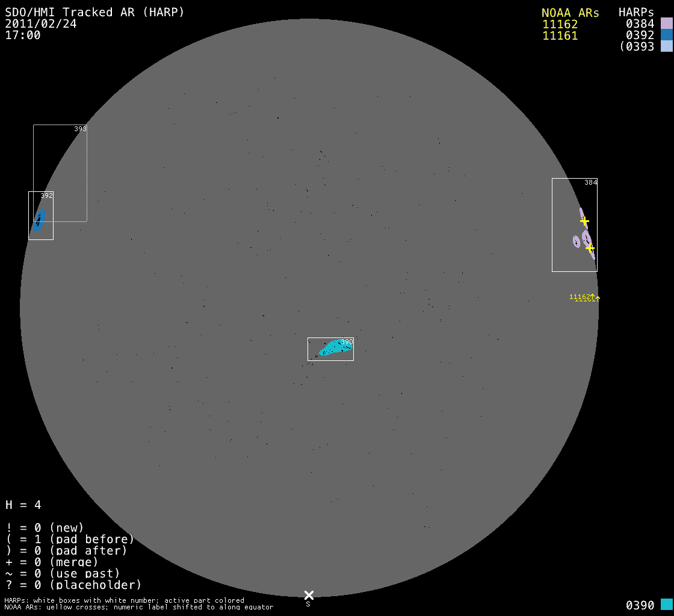
Task: Click the 384 label on the right box
Action: [x=590, y=182]
